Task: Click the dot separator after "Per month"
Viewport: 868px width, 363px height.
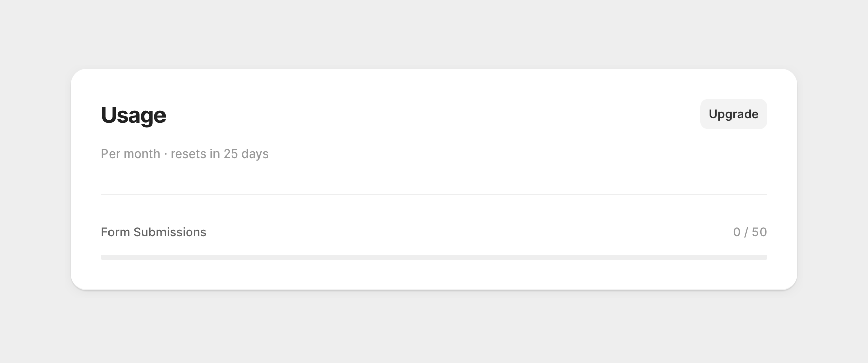Action: click(166, 154)
